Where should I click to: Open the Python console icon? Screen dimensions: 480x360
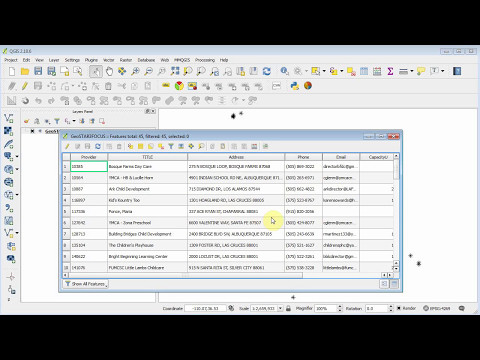tap(294, 86)
